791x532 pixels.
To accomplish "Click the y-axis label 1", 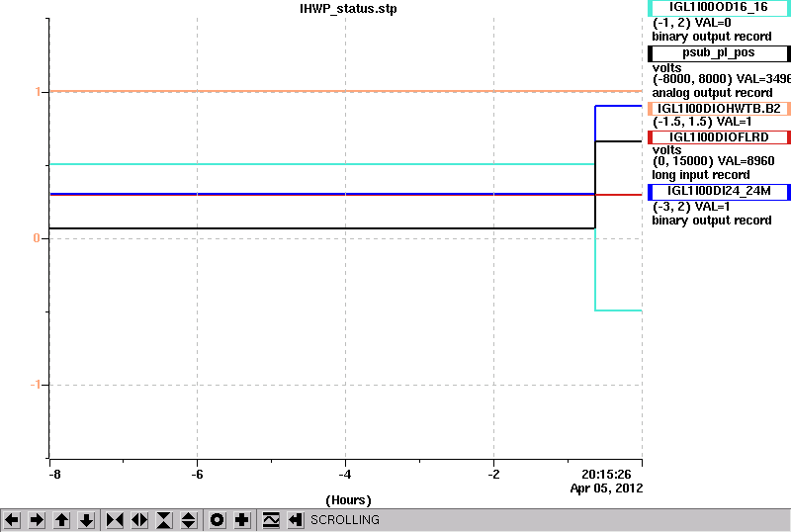I will point(38,92).
